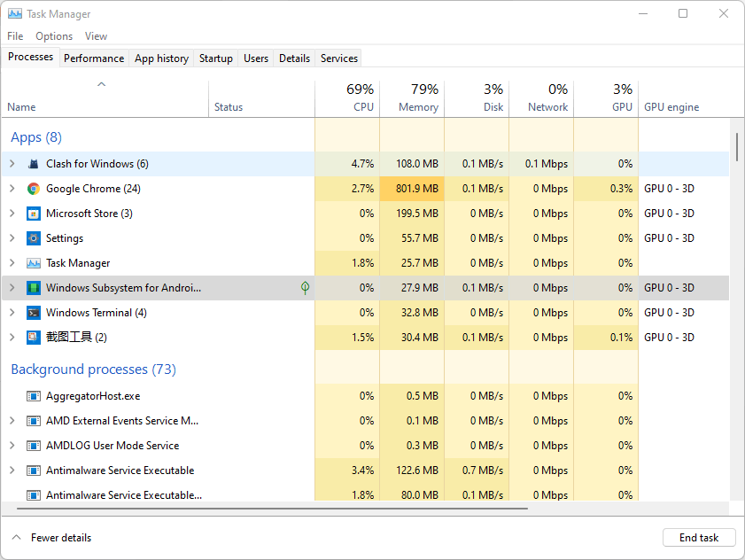Image resolution: width=745 pixels, height=560 pixels.
Task: Open the Services tab
Action: pyautogui.click(x=339, y=58)
